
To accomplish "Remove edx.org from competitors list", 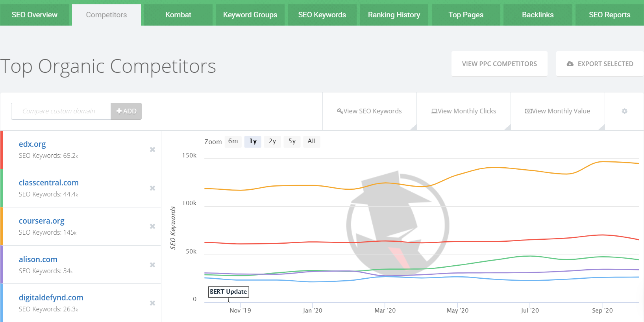I will coord(152,150).
